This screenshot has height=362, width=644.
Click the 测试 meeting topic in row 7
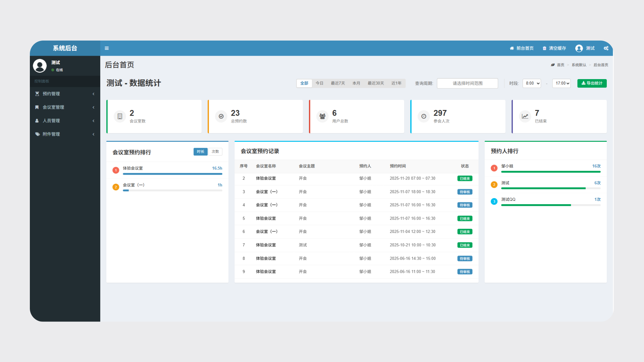coord(303,245)
